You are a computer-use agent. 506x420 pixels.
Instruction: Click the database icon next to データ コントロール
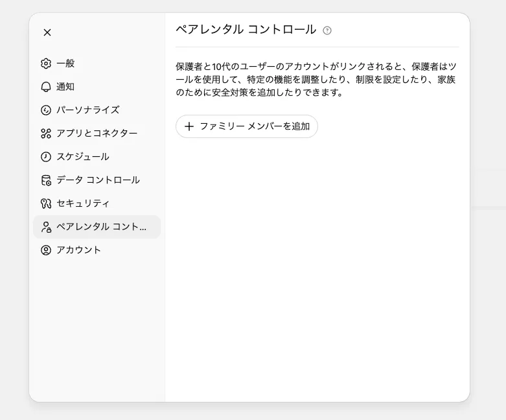(x=46, y=180)
